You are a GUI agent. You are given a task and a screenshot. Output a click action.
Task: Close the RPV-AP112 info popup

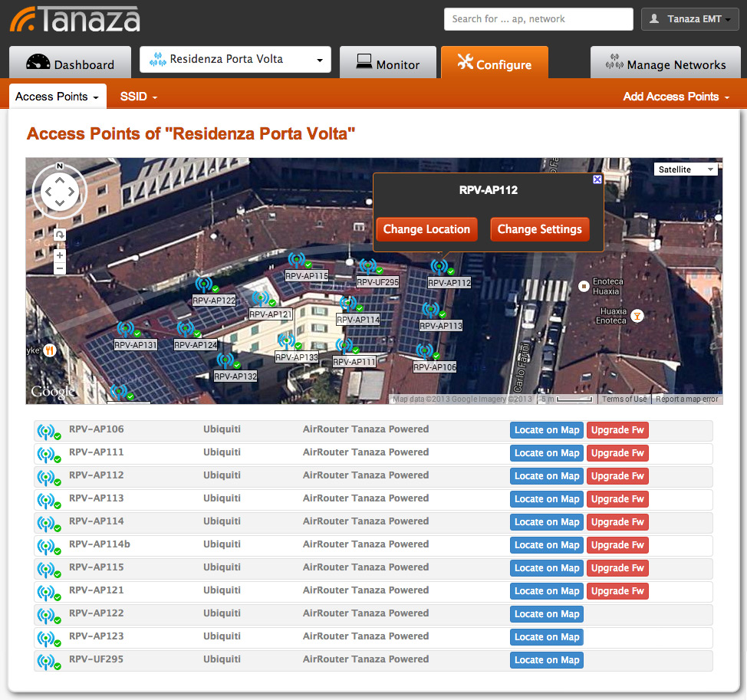click(x=597, y=179)
